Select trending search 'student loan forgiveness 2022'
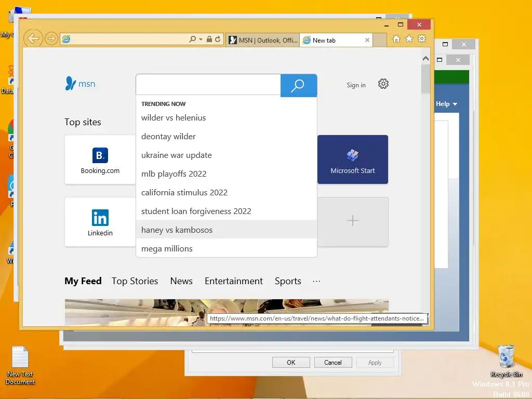The width and height of the screenshot is (532, 399). click(x=227, y=211)
